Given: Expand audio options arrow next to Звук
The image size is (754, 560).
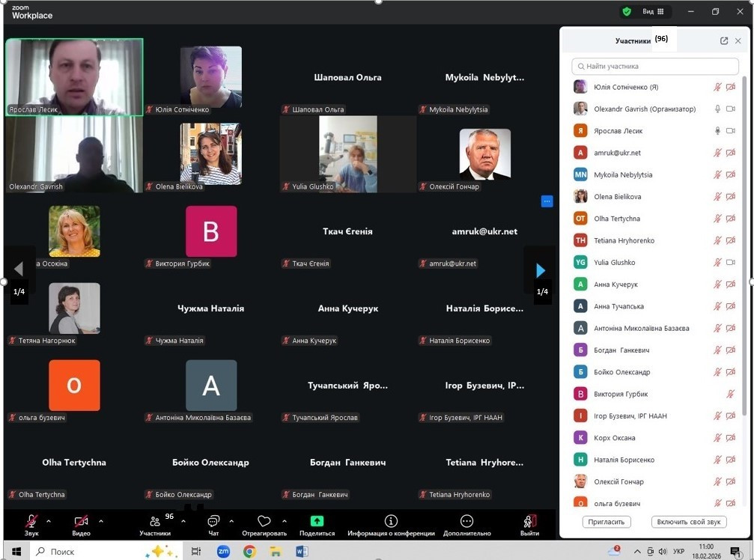Looking at the screenshot, I should pyautogui.click(x=49, y=521).
